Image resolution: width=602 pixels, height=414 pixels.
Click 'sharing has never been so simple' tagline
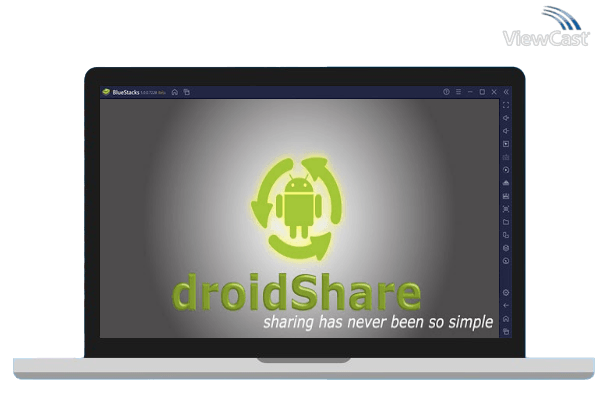pyautogui.click(x=378, y=322)
